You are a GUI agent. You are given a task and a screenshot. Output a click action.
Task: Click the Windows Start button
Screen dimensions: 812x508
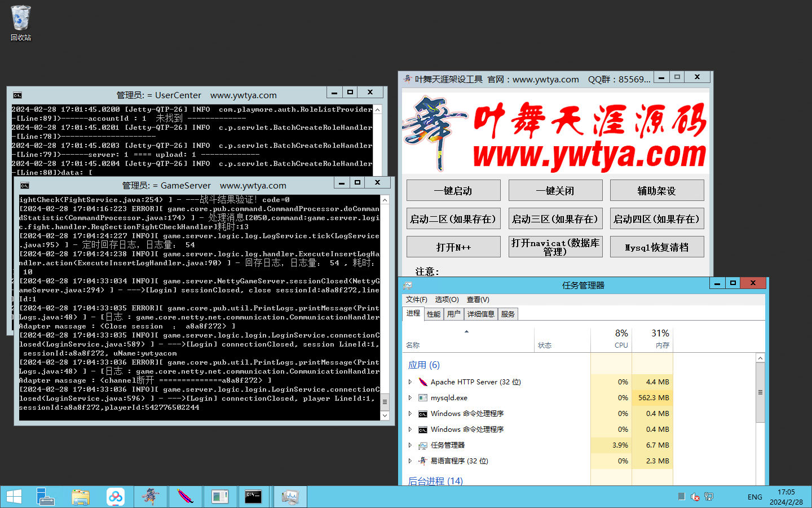(14, 497)
